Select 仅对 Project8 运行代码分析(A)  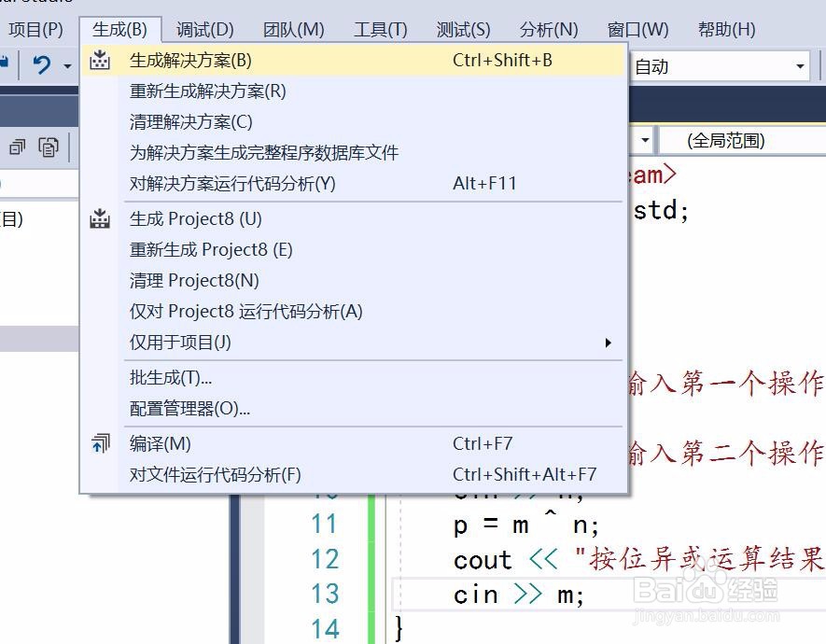[354, 311]
